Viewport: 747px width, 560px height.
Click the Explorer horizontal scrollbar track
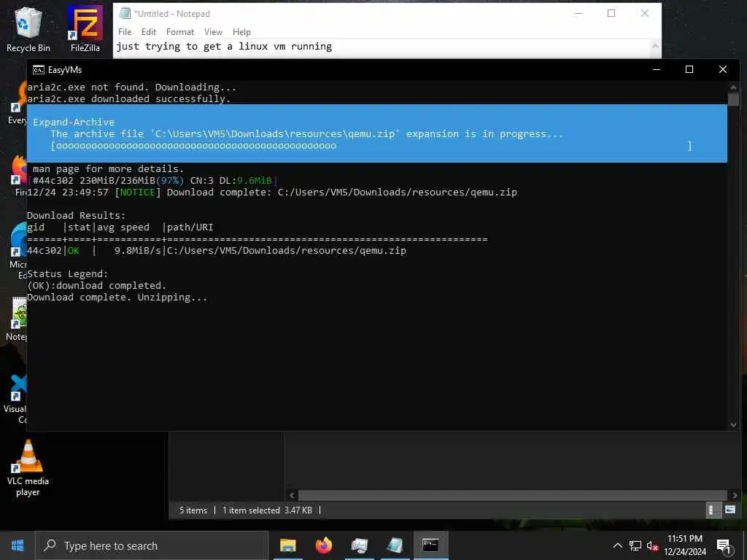tap(513, 495)
